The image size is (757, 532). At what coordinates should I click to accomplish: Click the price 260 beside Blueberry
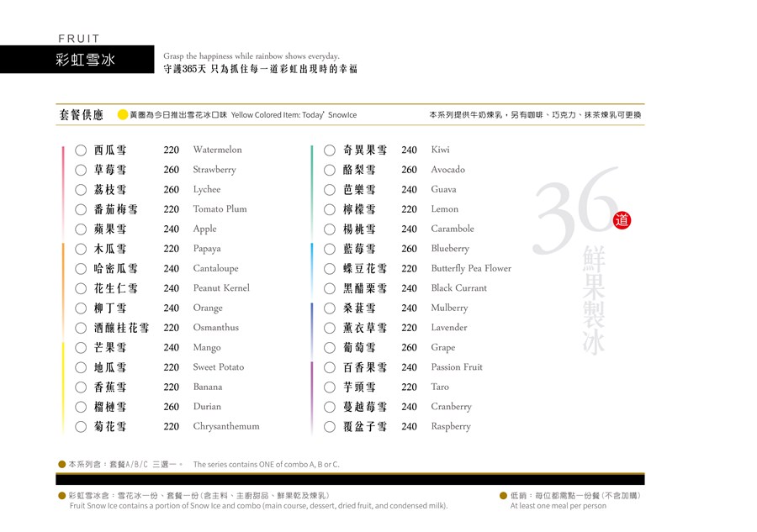click(409, 249)
